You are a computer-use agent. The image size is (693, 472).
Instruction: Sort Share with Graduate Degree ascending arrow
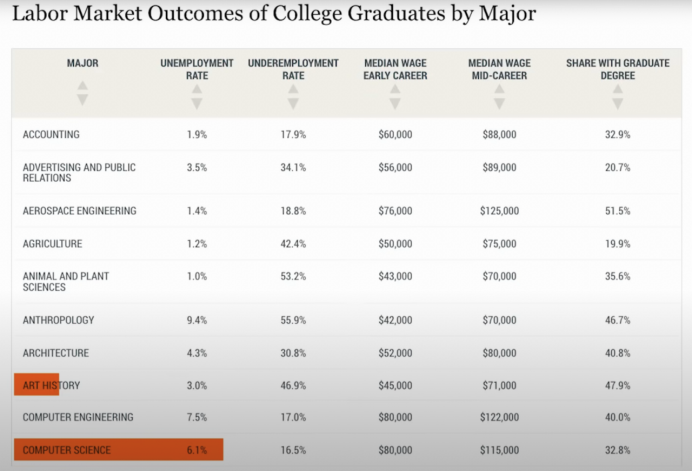point(618,89)
